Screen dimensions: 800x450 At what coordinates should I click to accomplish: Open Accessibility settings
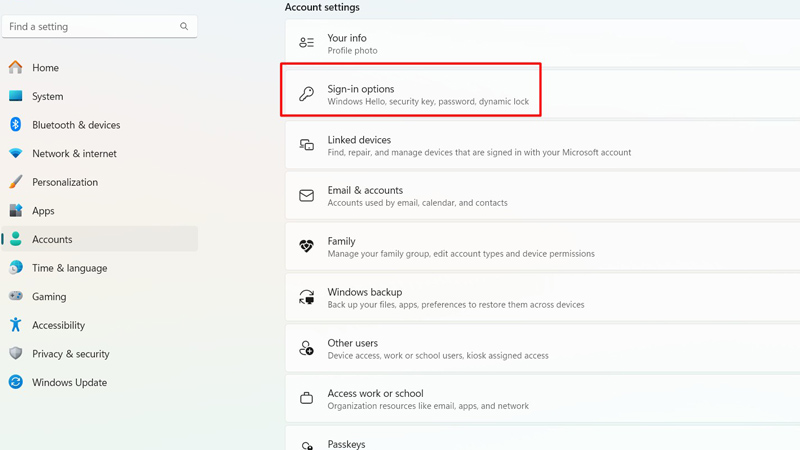99,324
